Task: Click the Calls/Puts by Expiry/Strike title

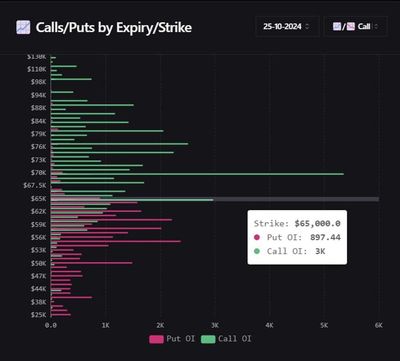Action: (113, 27)
